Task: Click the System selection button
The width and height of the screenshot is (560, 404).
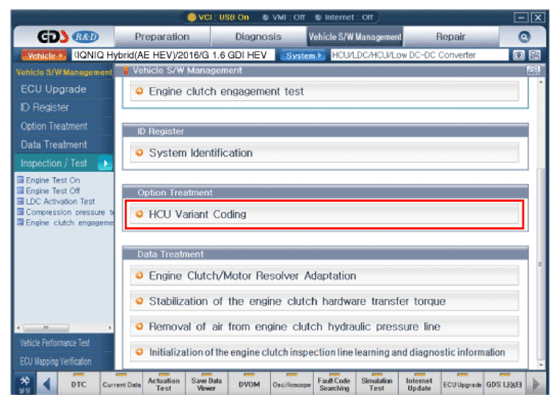Action: coord(303,55)
